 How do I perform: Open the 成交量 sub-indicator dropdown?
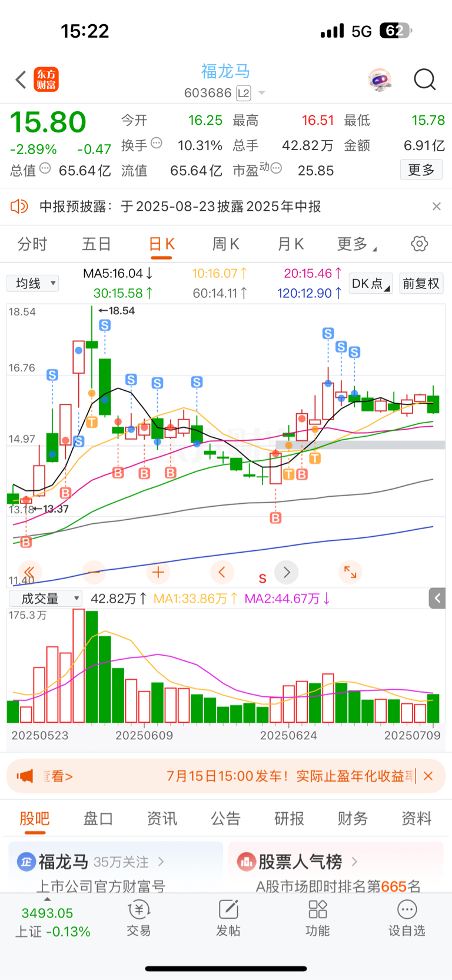click(x=45, y=599)
